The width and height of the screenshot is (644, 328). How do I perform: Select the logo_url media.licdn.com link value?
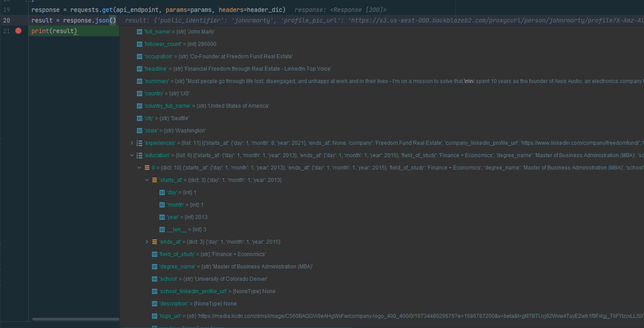point(420,316)
